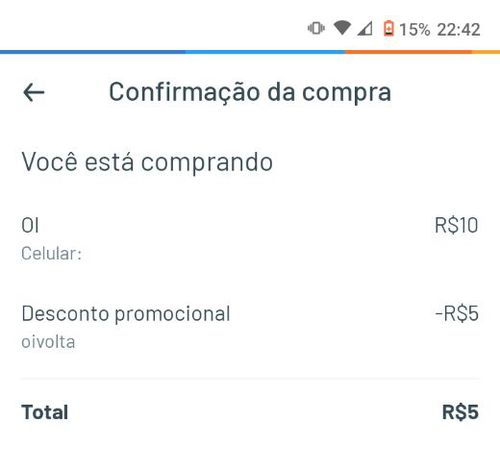Tap the cellular signal icon
This screenshot has height=470, width=500.
pyautogui.click(x=365, y=28)
